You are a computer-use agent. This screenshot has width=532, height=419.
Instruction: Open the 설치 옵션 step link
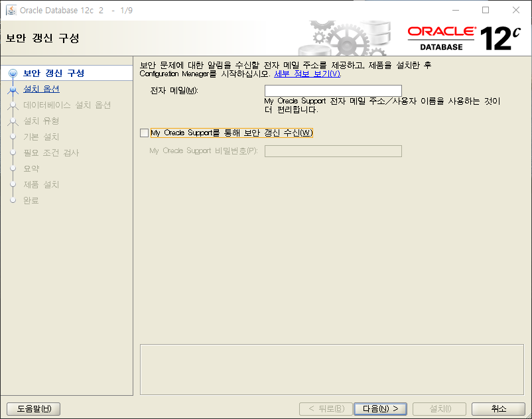coord(41,89)
